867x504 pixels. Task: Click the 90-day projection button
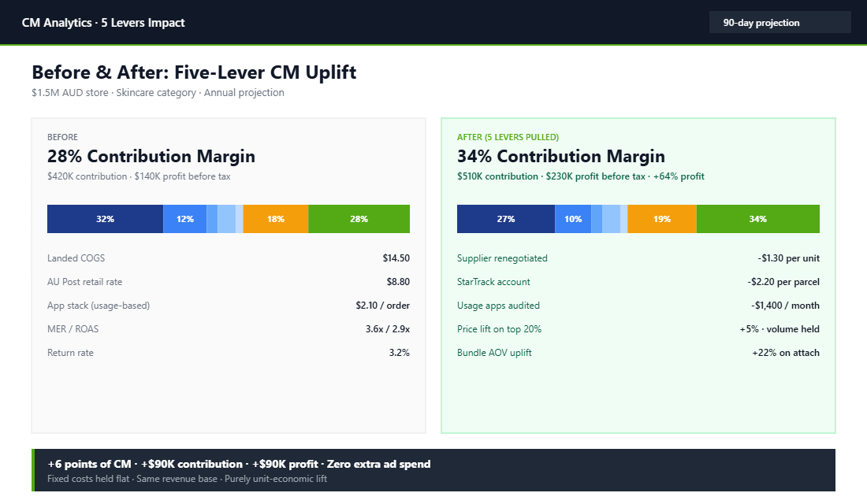tap(779, 22)
